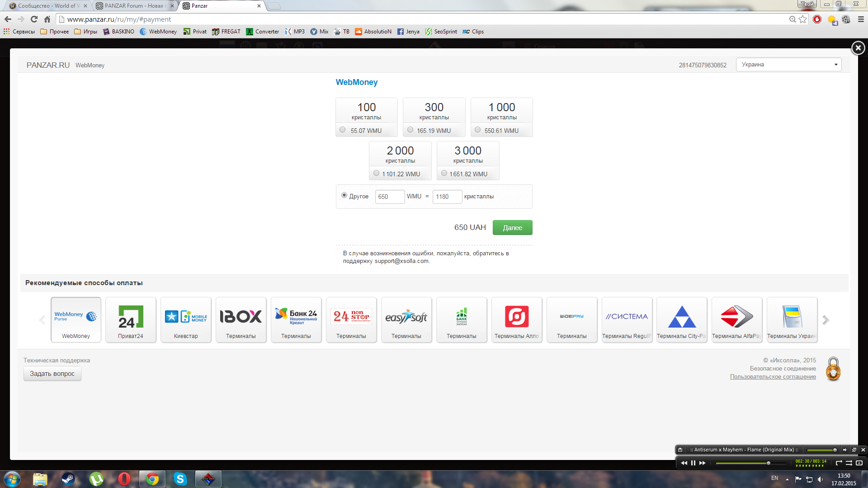Open Пользовательское соглашение link
868x488 pixels.
click(773, 377)
